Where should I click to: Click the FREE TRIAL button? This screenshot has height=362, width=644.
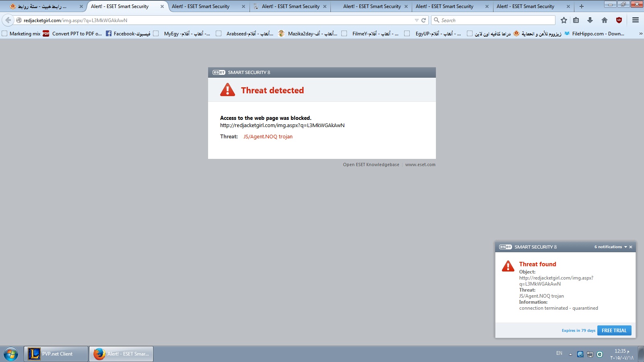614,330
